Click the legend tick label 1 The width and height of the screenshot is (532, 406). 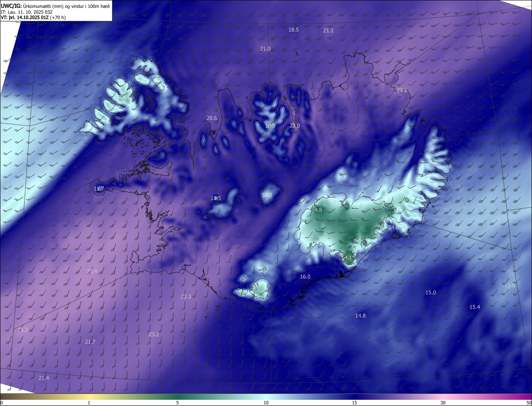(x=89, y=403)
